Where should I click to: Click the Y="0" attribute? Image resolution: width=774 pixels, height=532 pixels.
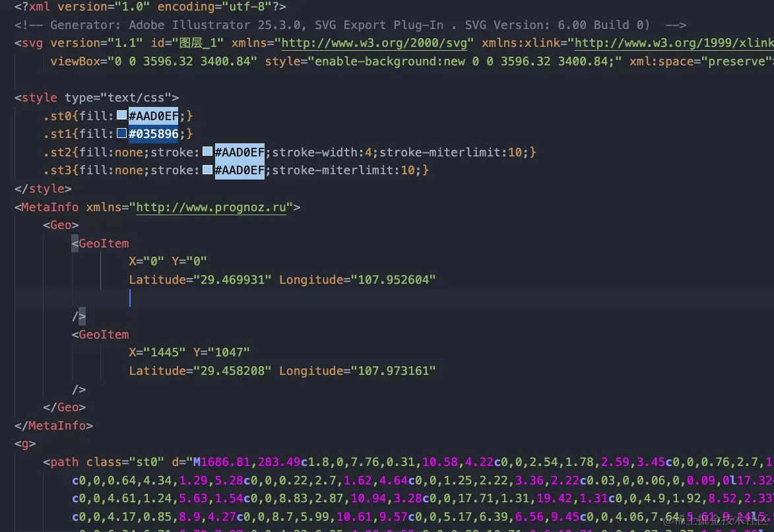[x=189, y=261]
